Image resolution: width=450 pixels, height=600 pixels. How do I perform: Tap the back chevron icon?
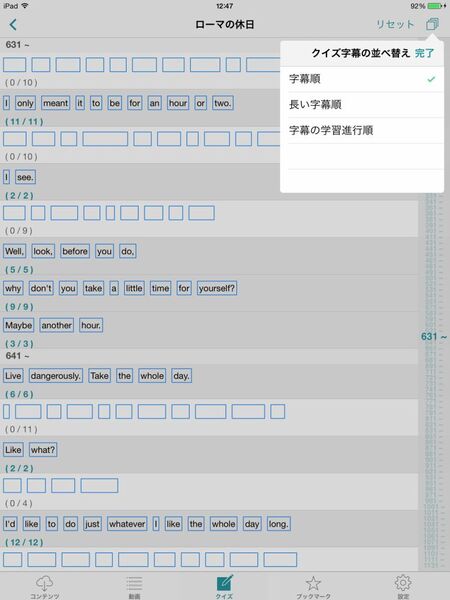click(x=13, y=25)
